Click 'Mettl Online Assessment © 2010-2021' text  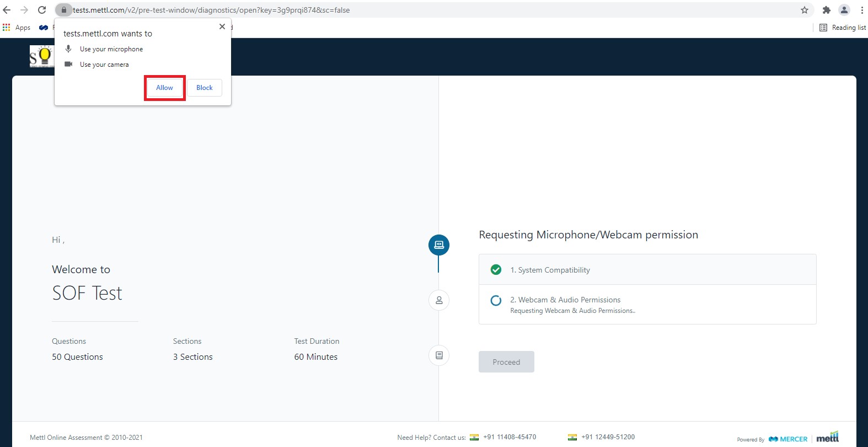click(x=86, y=438)
